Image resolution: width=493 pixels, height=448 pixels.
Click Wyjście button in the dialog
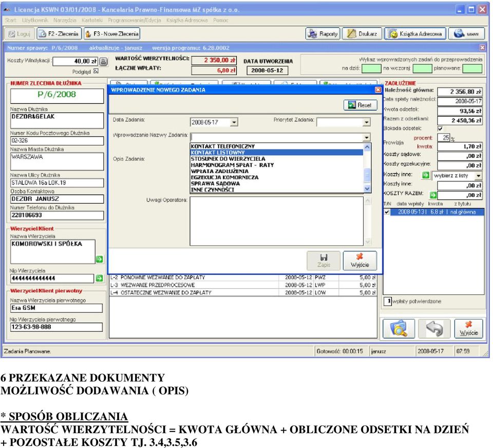click(x=359, y=260)
